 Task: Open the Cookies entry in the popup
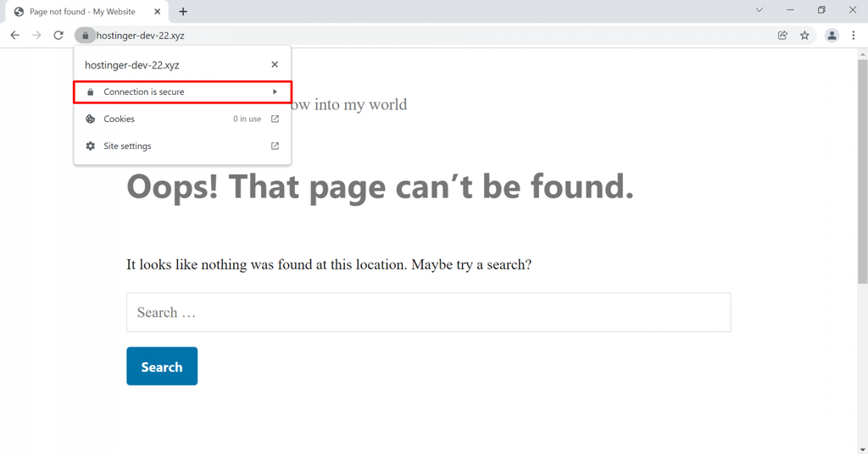coord(182,119)
